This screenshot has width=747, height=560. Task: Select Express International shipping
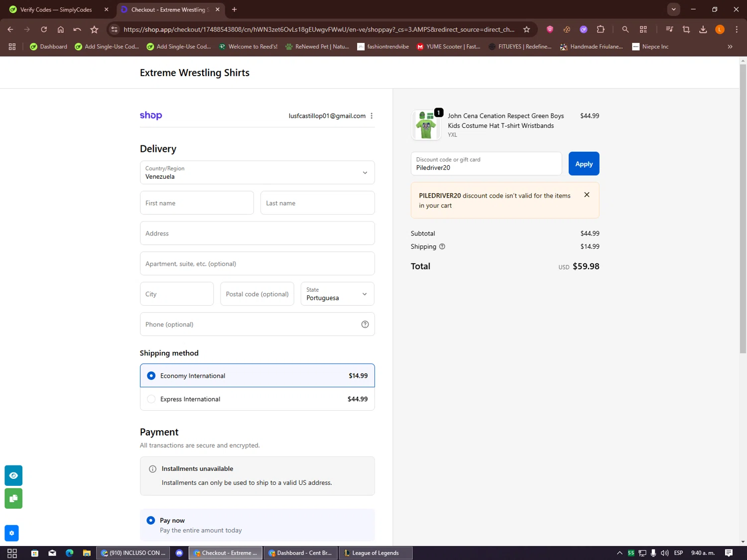257,399
